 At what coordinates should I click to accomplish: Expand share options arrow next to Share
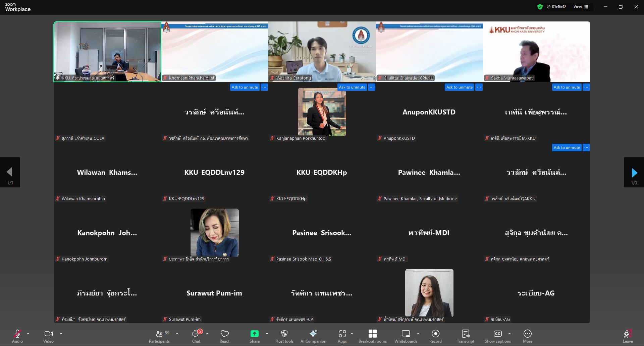tap(267, 334)
